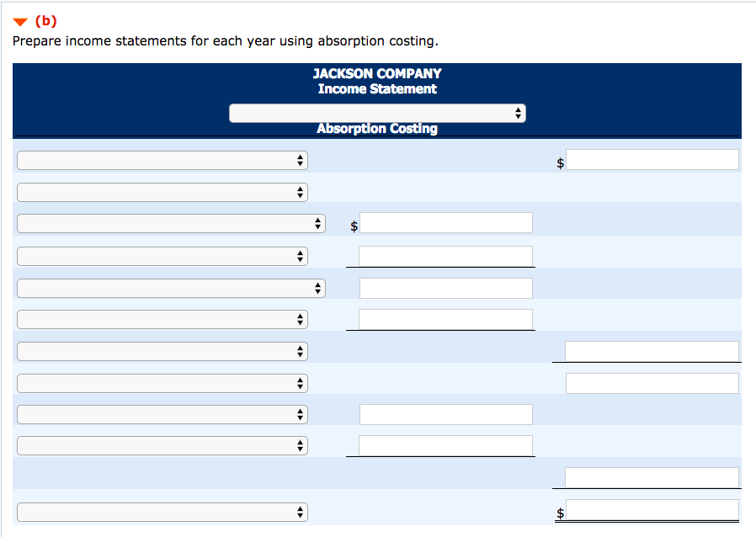Click the arrow icon on the fifth account dropdown
756x537 pixels.
(318, 287)
